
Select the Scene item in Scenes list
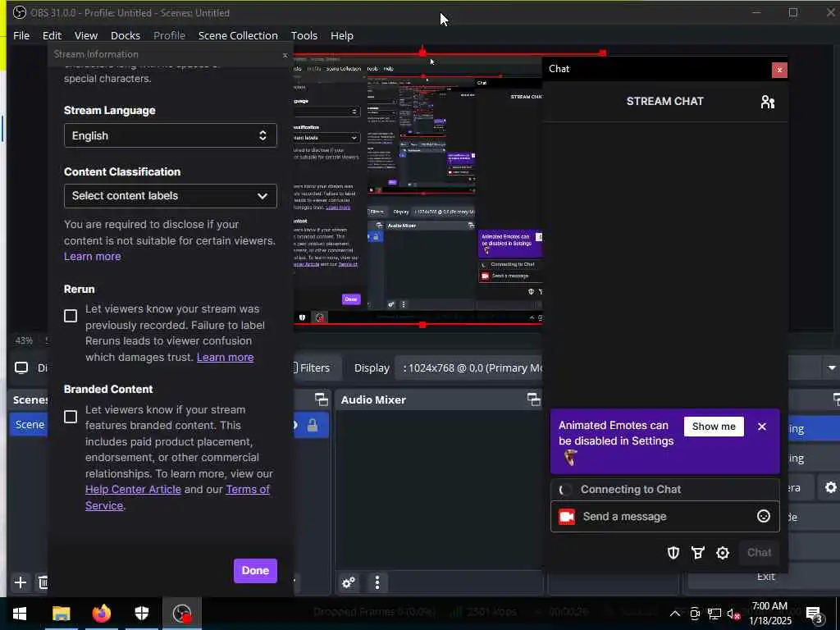[29, 425]
